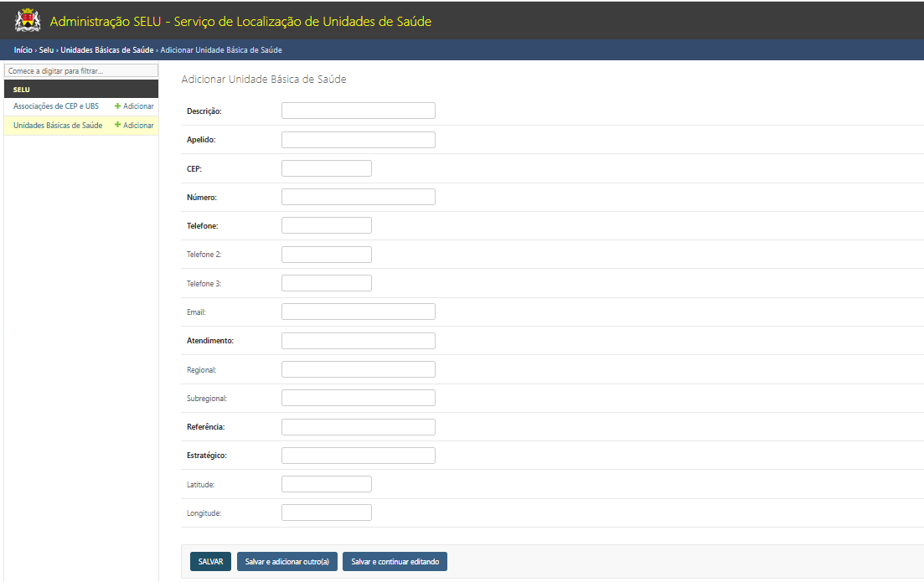The image size is (924, 582).
Task: Go to Selu breadcrumb link
Action: pyautogui.click(x=46, y=50)
